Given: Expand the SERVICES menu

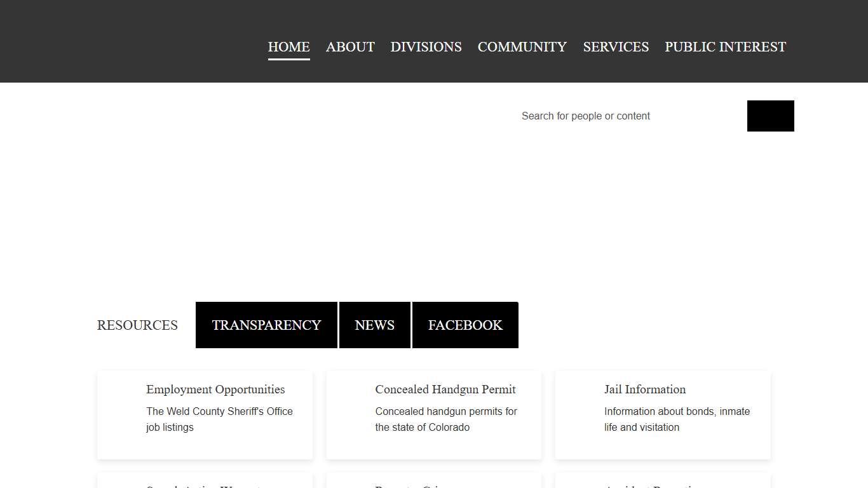Looking at the screenshot, I should [616, 47].
